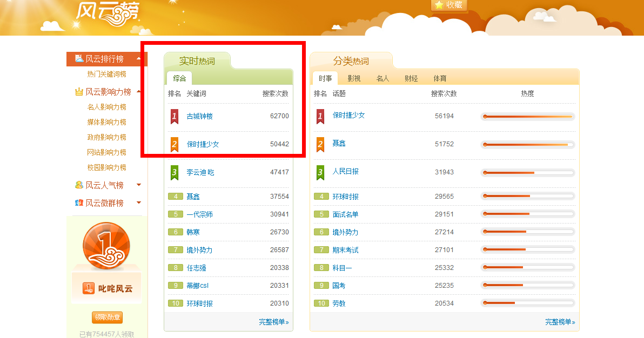Open 名人影响力榜 in sidebar
The image size is (644, 338).
106,107
